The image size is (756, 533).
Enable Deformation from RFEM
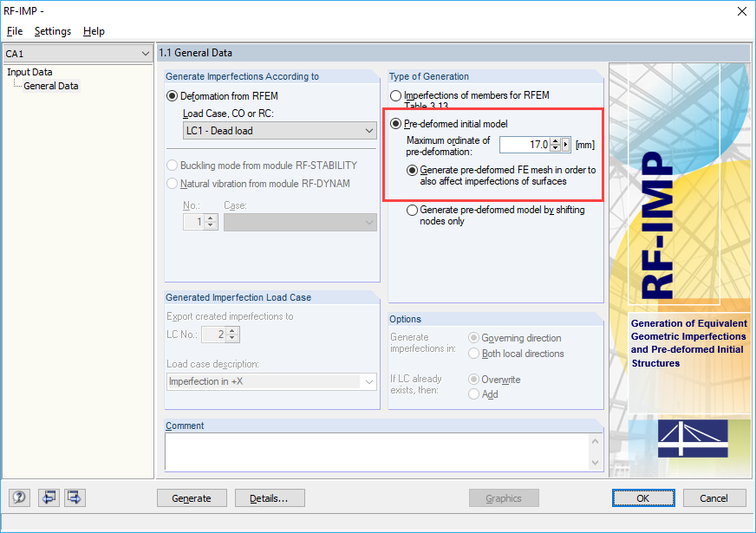pyautogui.click(x=171, y=95)
